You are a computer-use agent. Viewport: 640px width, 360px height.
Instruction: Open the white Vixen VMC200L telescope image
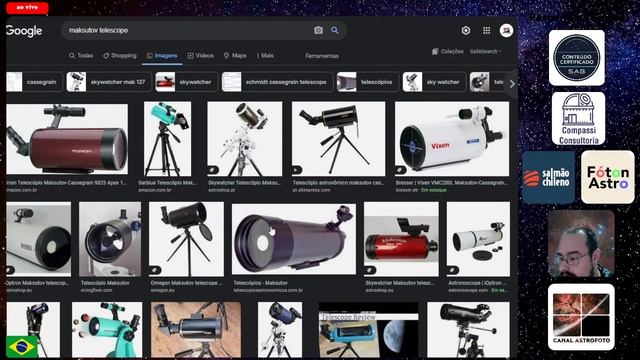click(x=452, y=139)
